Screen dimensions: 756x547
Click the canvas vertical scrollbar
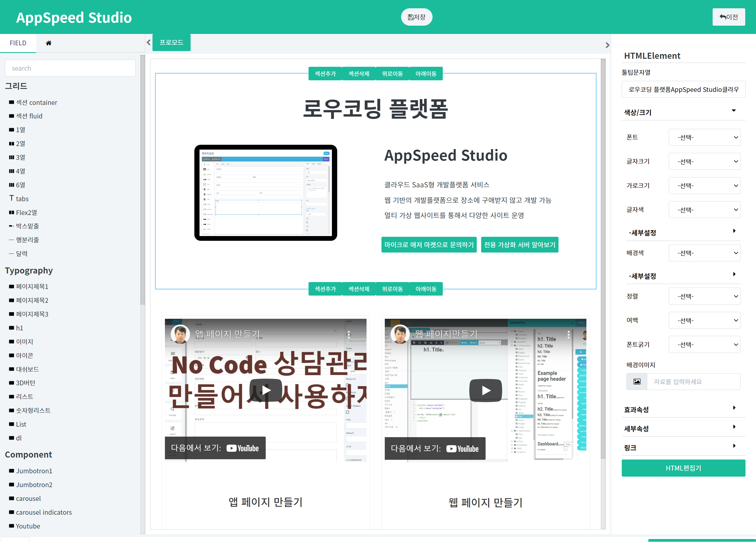pos(603,259)
